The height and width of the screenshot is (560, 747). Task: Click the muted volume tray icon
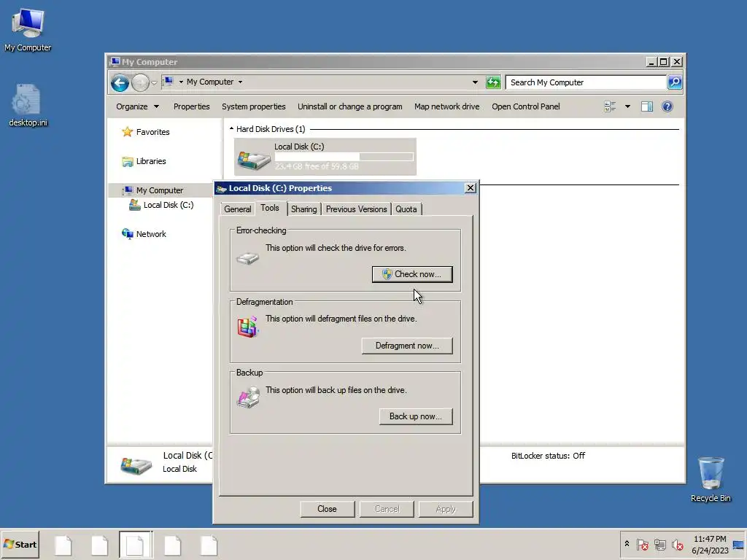tap(677, 544)
